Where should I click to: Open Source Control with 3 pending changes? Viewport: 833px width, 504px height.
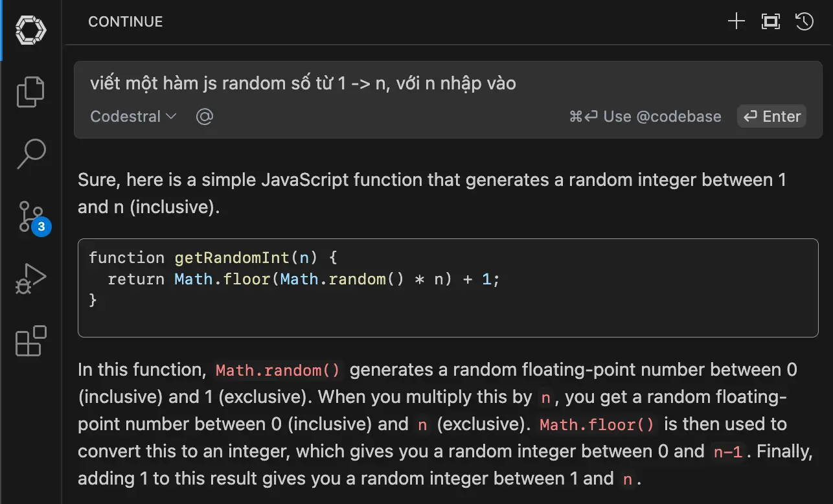pos(30,216)
